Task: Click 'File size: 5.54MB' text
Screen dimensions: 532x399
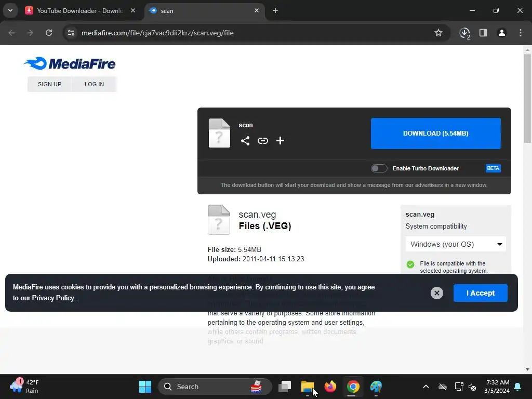Action: (x=234, y=250)
